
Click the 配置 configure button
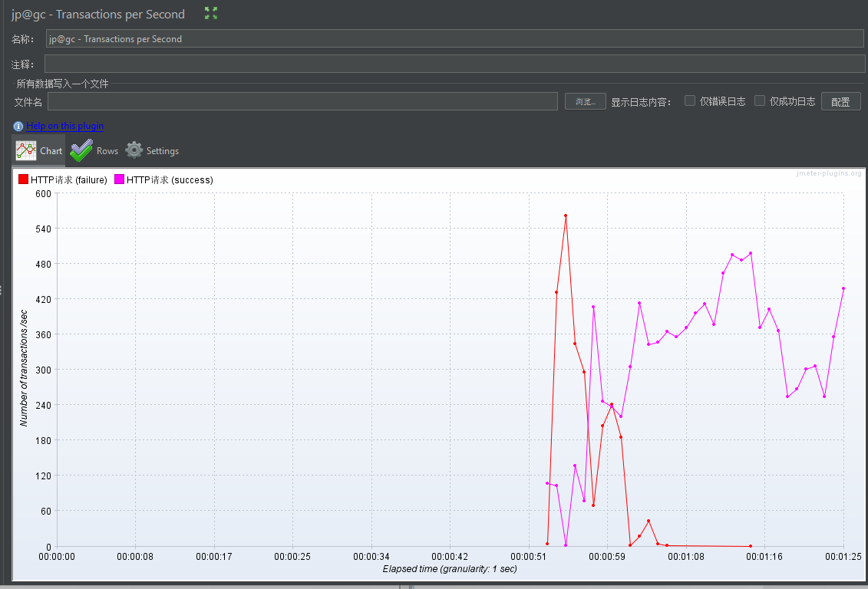coord(840,102)
